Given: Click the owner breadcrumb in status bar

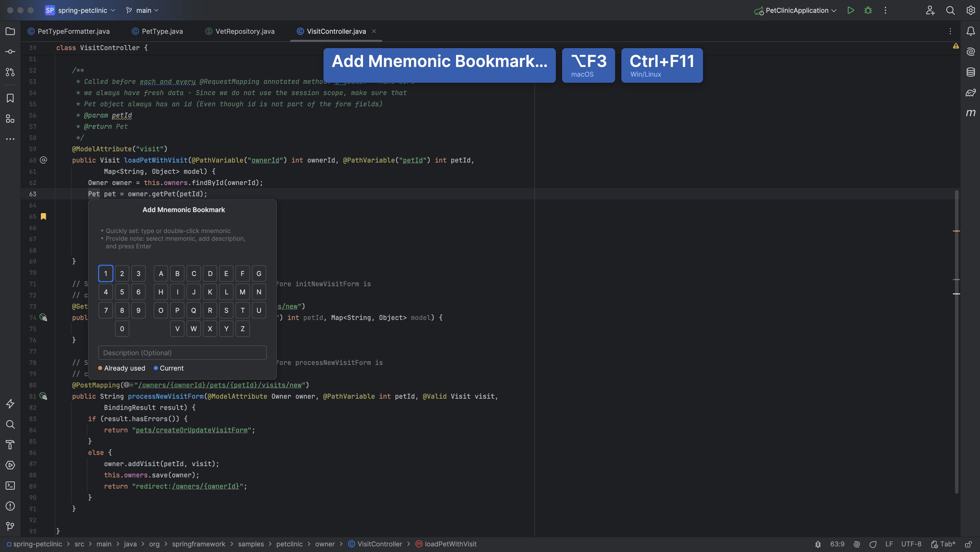Looking at the screenshot, I should (x=325, y=544).
